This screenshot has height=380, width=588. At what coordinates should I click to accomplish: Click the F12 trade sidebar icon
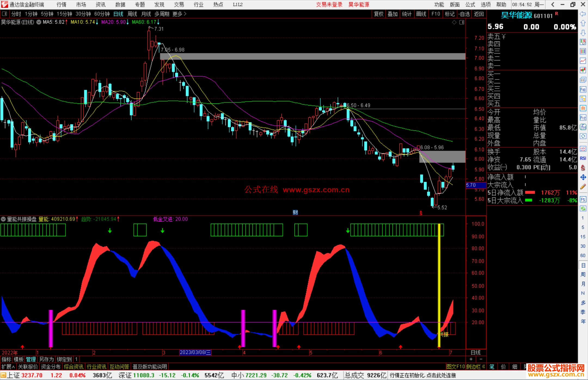point(583,118)
